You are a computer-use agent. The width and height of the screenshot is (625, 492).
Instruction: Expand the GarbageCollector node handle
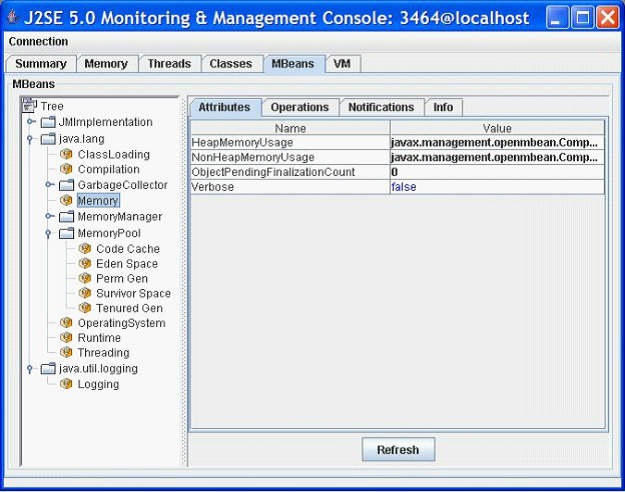point(49,184)
